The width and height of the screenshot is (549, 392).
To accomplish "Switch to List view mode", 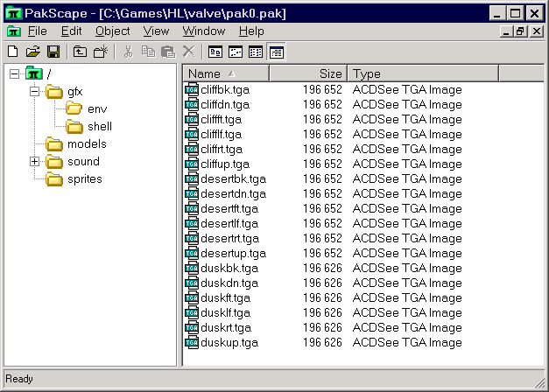I will (256, 52).
